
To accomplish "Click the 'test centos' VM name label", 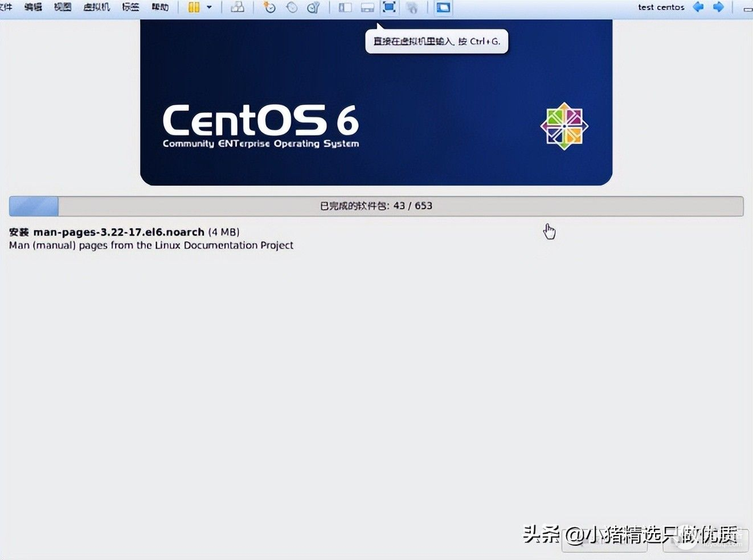I will 661,7.
